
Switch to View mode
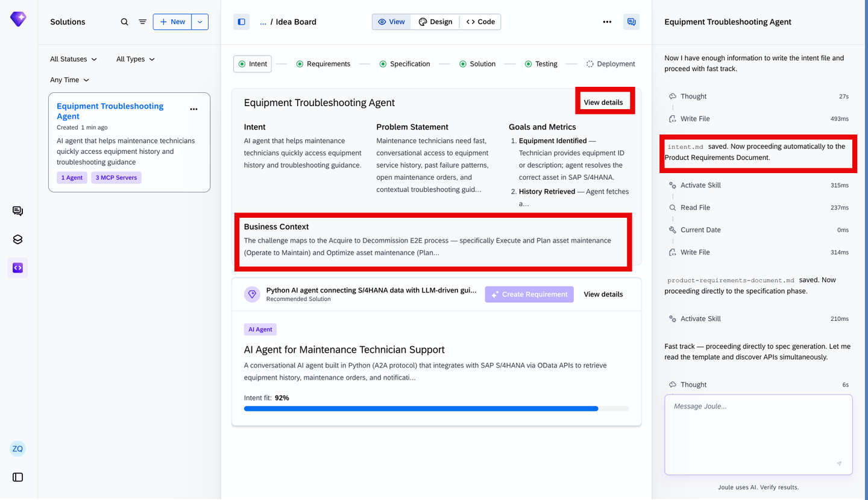tap(392, 22)
